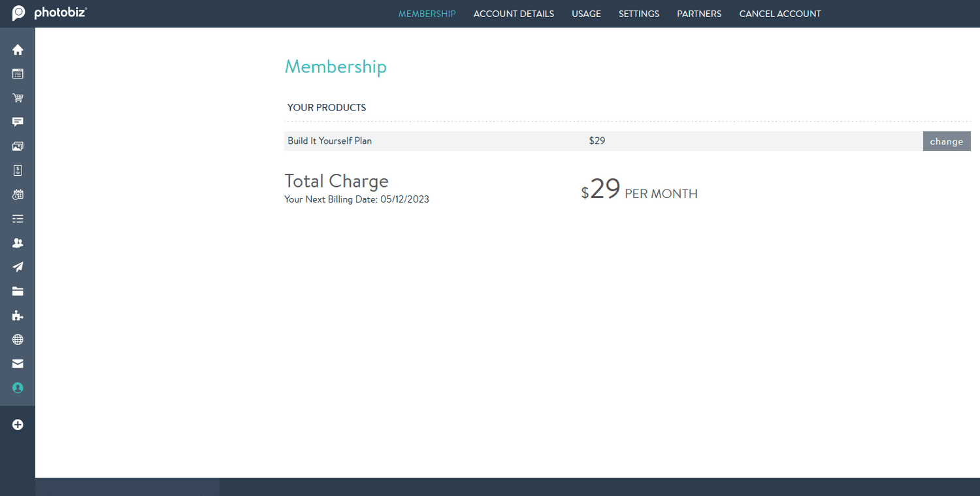Click the photo gallery icon
This screenshot has height=496, width=980.
(x=18, y=146)
